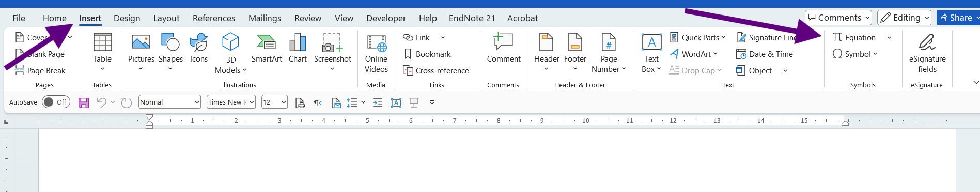The width and height of the screenshot is (980, 192).
Task: Insert a Cross-reference
Action: (x=435, y=70)
